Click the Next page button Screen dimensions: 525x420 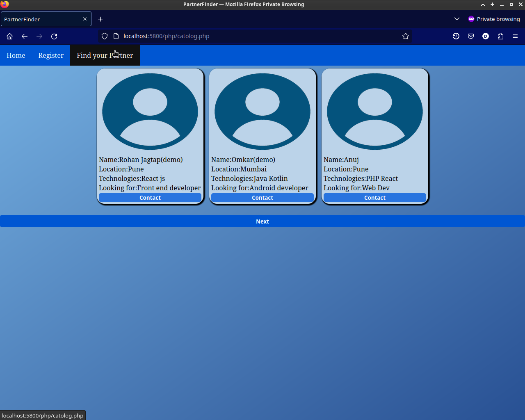tap(262, 221)
